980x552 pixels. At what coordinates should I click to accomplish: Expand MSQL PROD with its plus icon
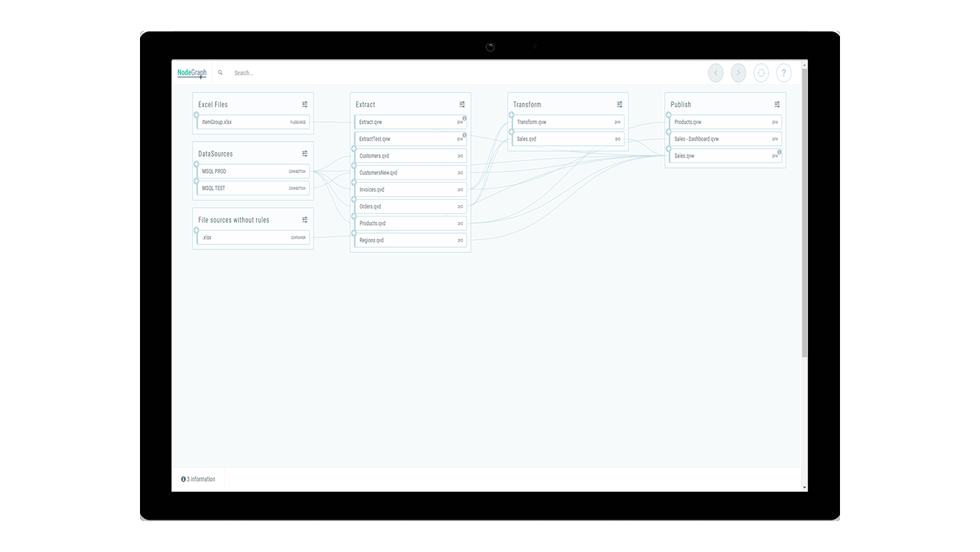tap(197, 165)
